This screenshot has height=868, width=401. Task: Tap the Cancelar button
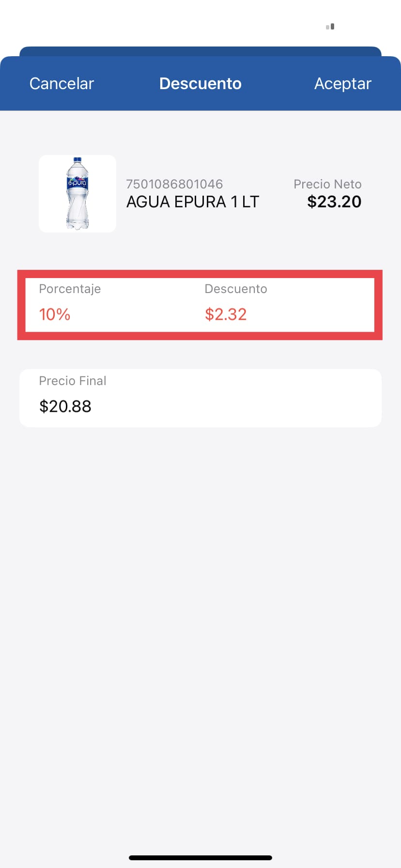(x=62, y=83)
